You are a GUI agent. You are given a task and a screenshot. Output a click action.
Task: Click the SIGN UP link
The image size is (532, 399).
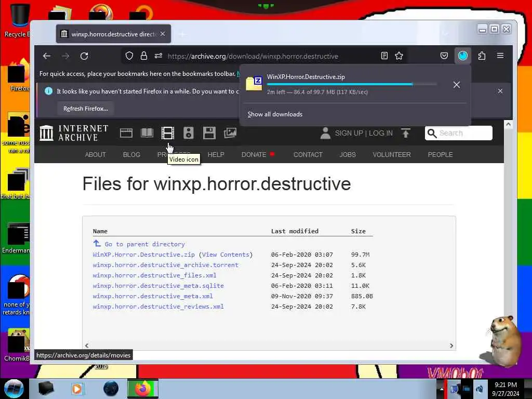click(349, 133)
